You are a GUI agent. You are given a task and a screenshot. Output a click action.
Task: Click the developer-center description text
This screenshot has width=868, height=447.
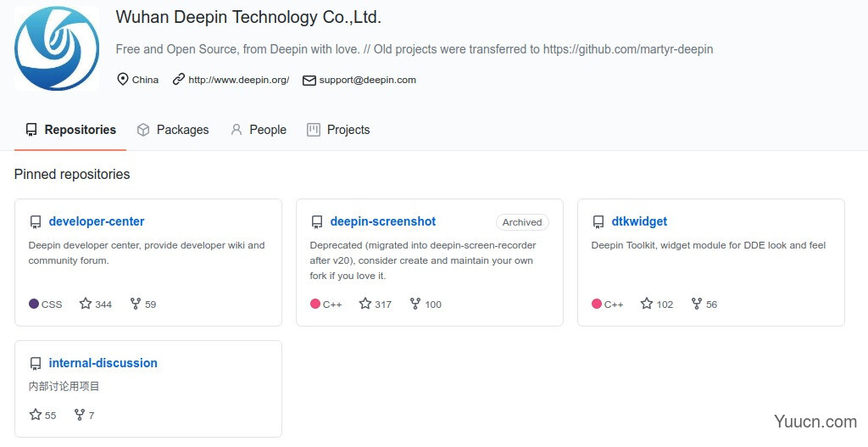147,253
